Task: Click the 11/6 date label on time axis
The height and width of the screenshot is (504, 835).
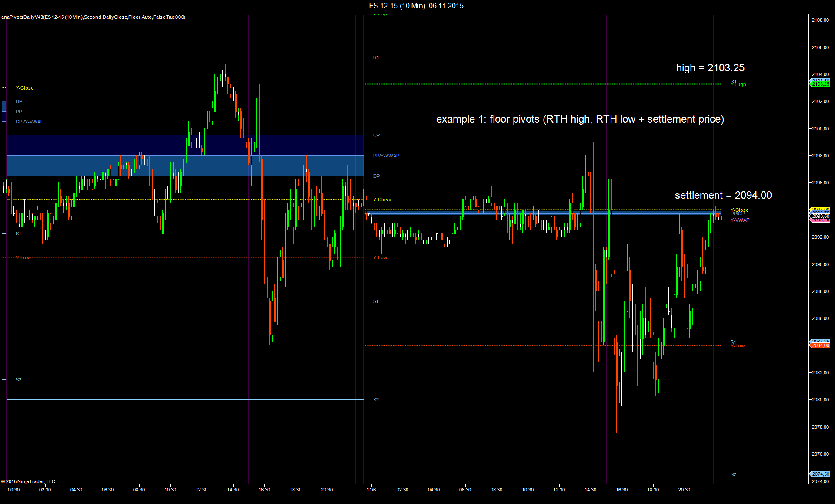Action: (x=371, y=490)
